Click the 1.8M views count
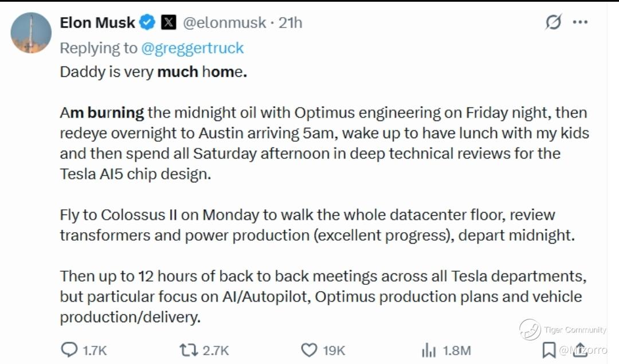 click(x=457, y=349)
